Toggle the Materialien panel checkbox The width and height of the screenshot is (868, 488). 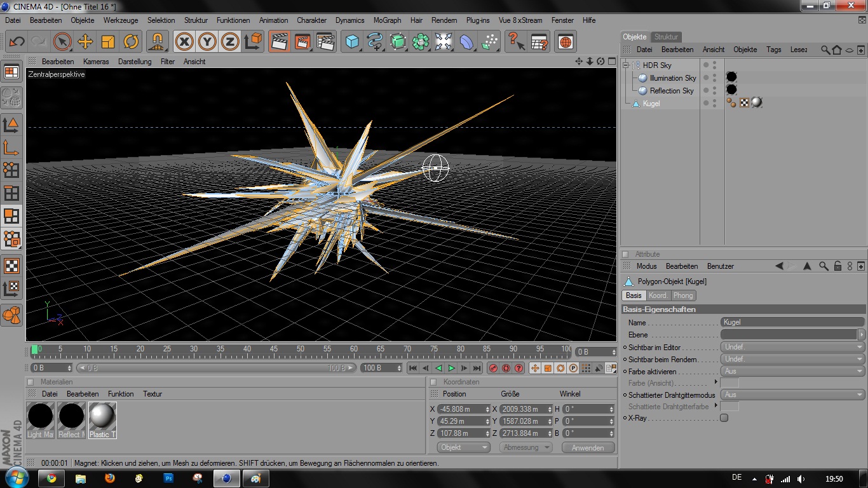tap(31, 382)
